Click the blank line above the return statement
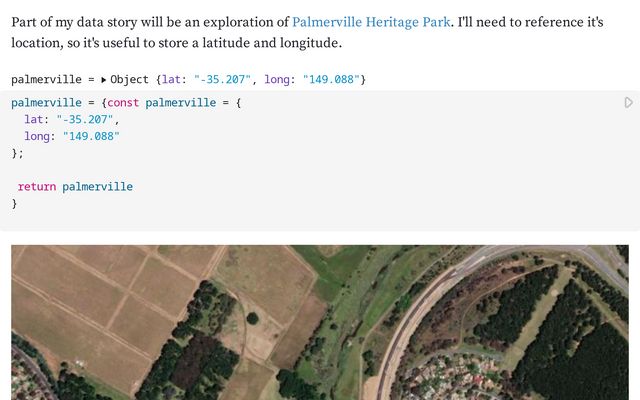Viewport: 640px width, 400px height. coord(100,170)
